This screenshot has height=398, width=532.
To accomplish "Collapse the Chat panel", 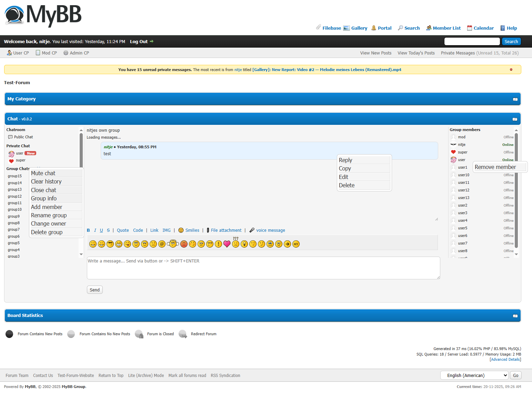I will tap(515, 119).
